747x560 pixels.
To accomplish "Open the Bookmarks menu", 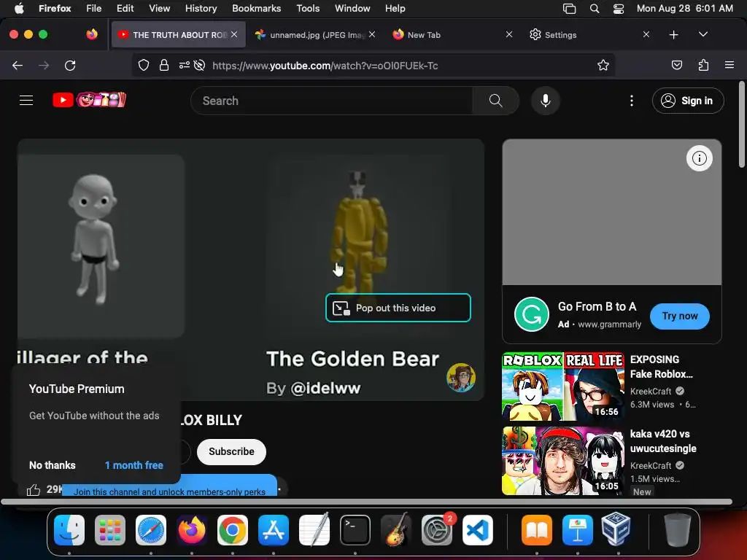I will pyautogui.click(x=256, y=9).
